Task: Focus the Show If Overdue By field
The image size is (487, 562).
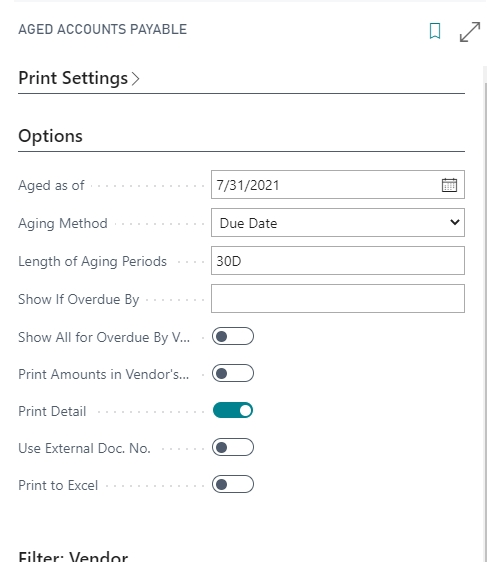Action: click(338, 299)
